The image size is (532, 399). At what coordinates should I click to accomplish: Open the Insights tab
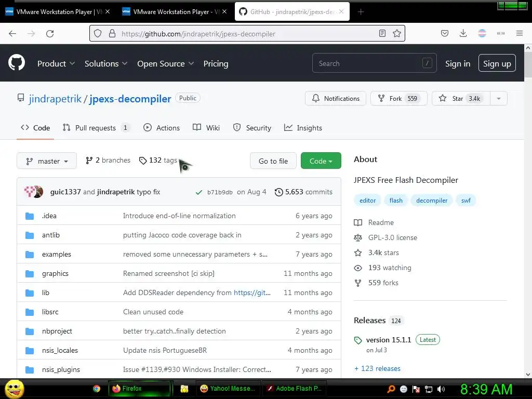click(303, 128)
